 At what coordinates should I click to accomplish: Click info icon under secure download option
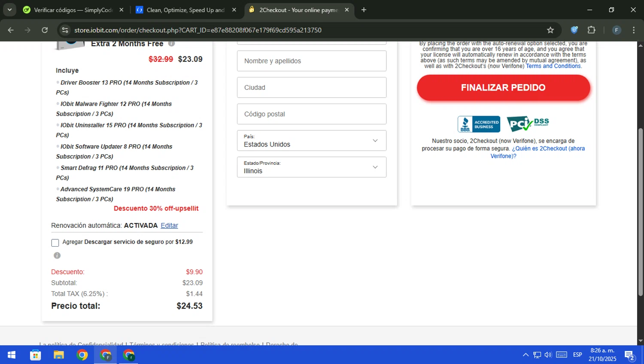coord(57,255)
